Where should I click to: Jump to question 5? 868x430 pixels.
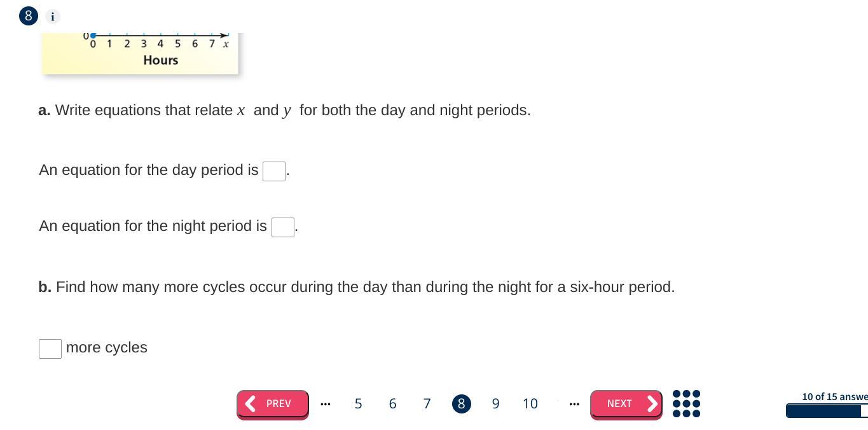click(358, 404)
